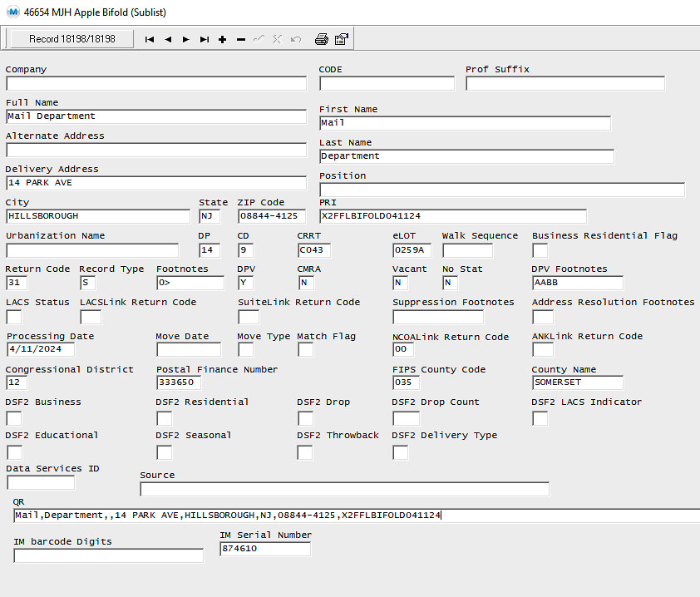700x597 pixels.
Task: Go to the previous record
Action: [x=168, y=39]
